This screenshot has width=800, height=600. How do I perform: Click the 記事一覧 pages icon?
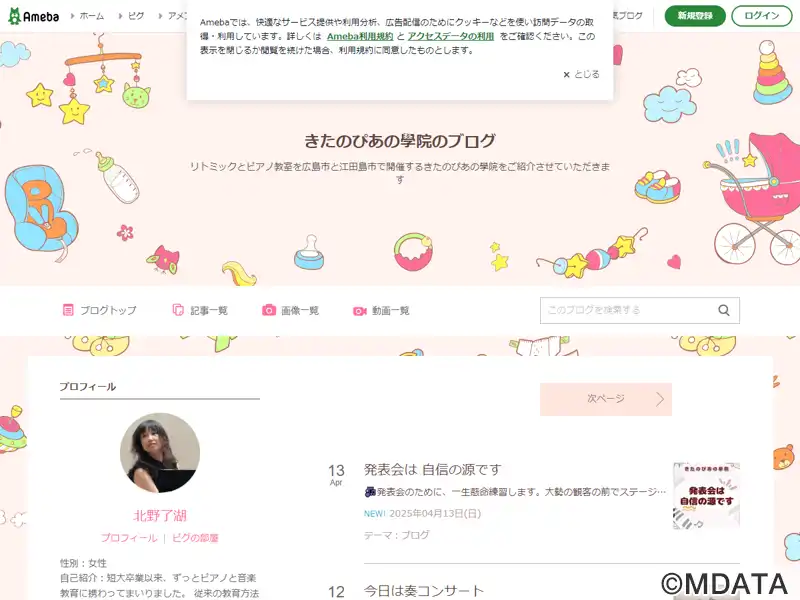pos(178,310)
